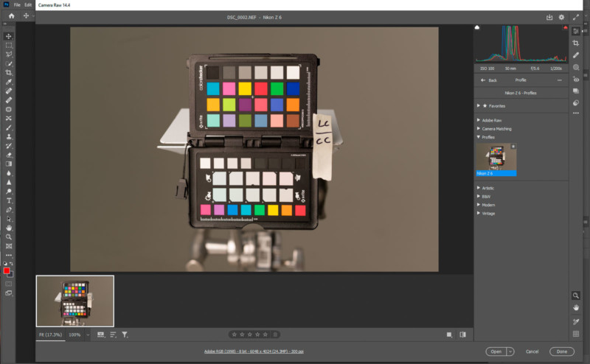The height and width of the screenshot is (364, 590).
Task: Click the Photoshop Home icon
Action: (12, 15)
